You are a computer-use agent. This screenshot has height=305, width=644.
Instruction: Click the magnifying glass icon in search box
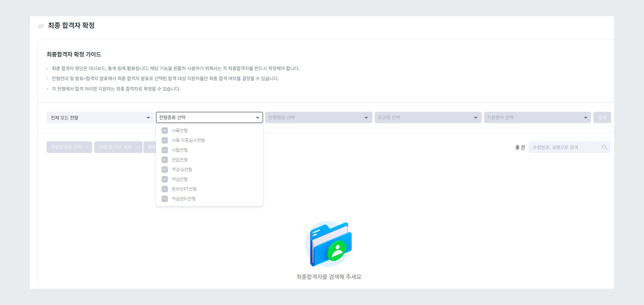(605, 147)
